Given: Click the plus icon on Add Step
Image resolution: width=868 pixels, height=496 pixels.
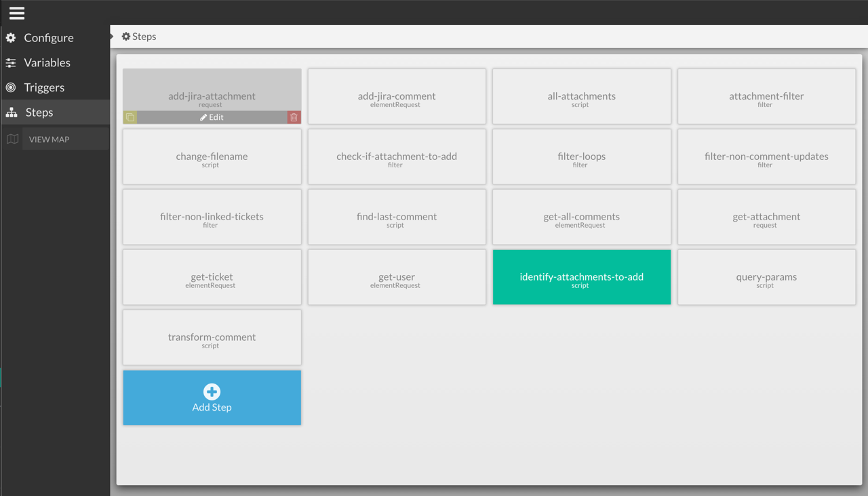Looking at the screenshot, I should pos(212,392).
